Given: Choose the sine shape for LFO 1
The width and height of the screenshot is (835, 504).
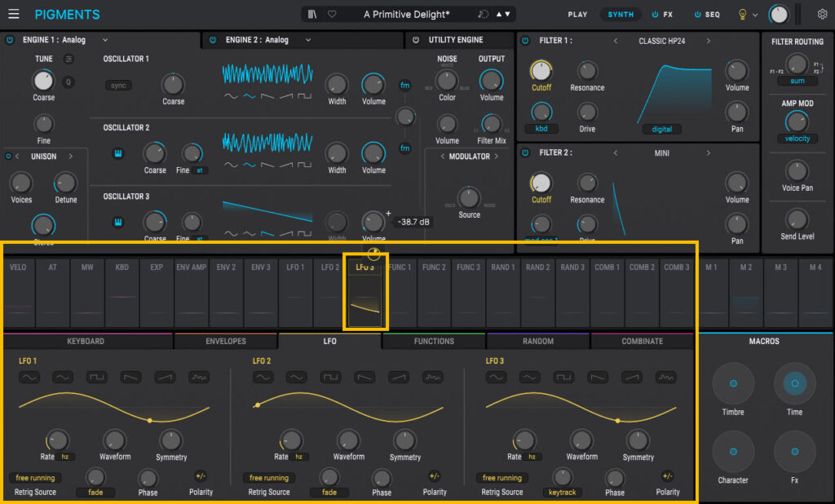Looking at the screenshot, I should click(x=29, y=378).
